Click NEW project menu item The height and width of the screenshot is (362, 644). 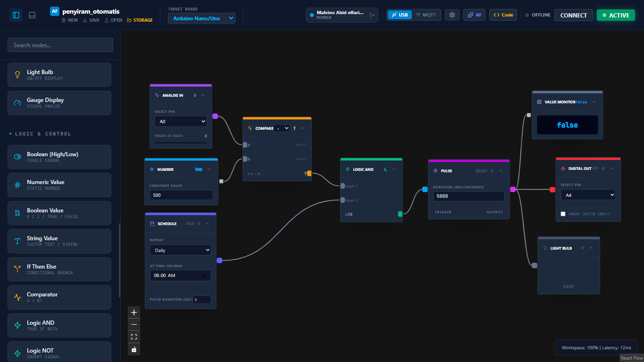(70, 20)
